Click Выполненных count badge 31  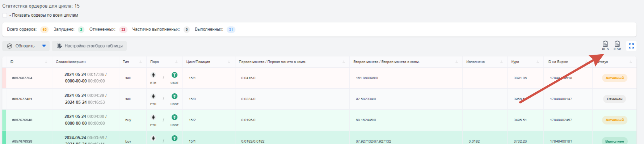click(231, 30)
